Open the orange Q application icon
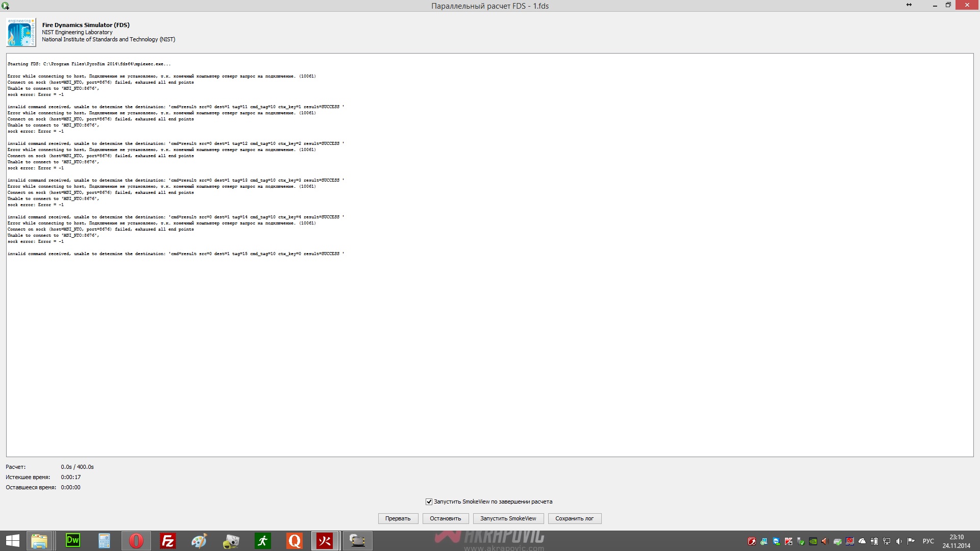 point(295,541)
